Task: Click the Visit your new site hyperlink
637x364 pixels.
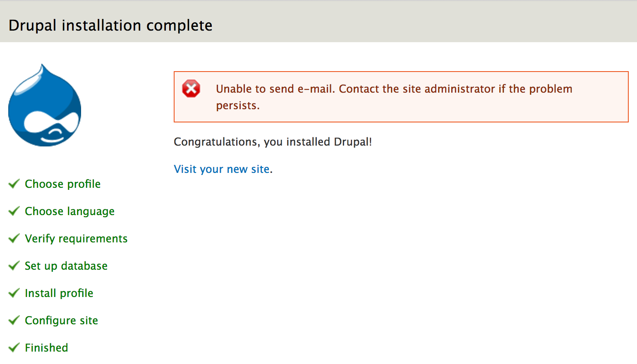Action: coord(222,169)
